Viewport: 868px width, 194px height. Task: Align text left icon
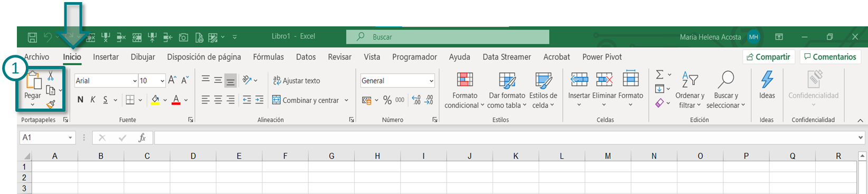(205, 100)
